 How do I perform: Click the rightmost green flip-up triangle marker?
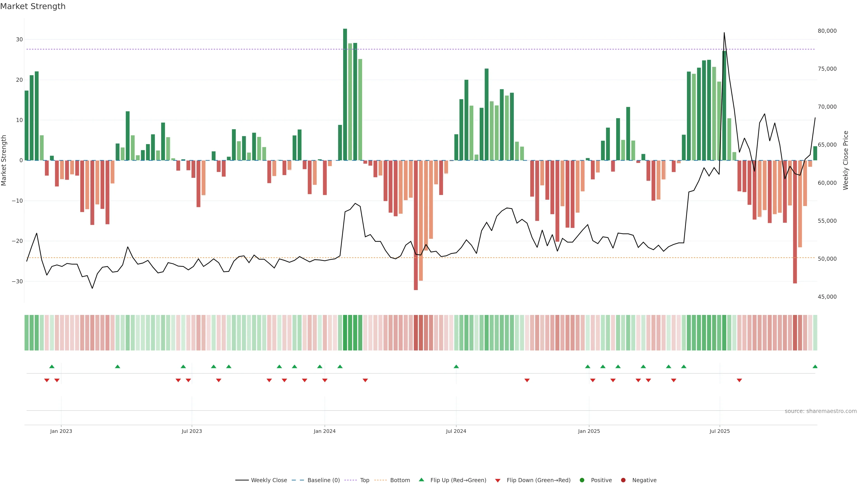[x=815, y=366]
